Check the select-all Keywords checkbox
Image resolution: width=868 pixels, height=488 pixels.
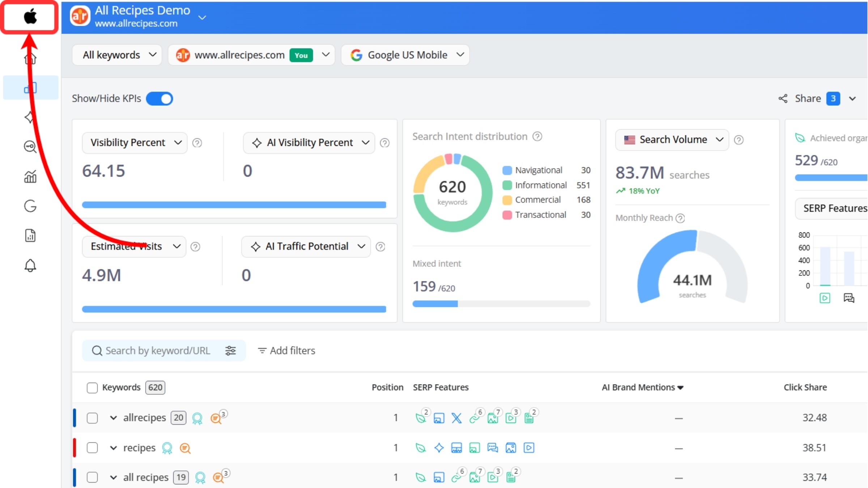click(x=92, y=388)
